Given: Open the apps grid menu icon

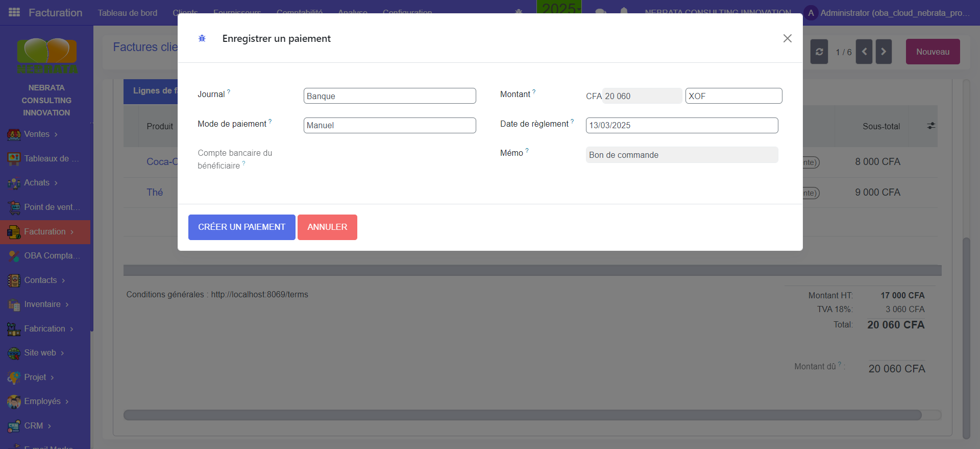Looking at the screenshot, I should click(x=14, y=12).
